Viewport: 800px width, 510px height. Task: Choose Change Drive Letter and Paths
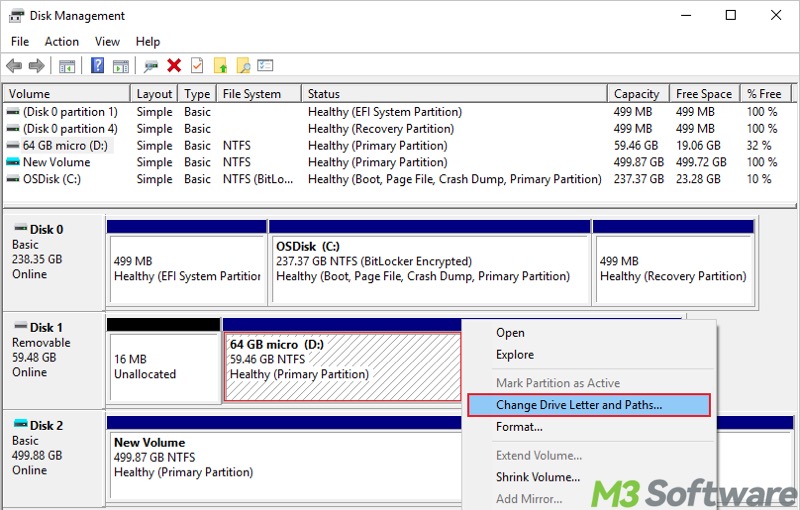click(589, 405)
